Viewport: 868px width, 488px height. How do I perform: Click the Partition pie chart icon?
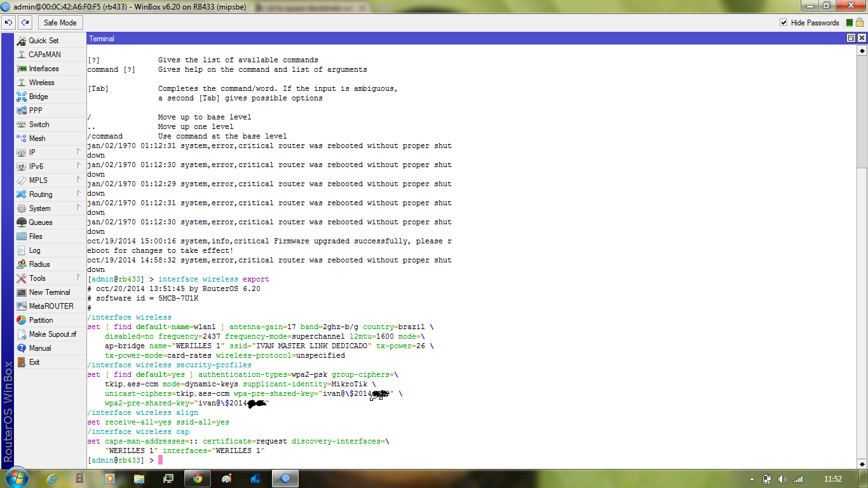pyautogui.click(x=21, y=320)
